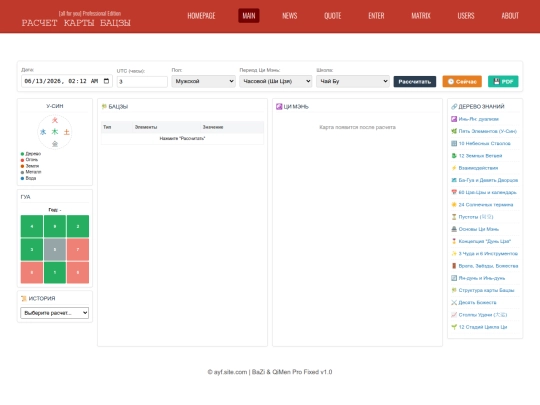Click the green PDF export button
This screenshot has width=540, height=405.
503,82
